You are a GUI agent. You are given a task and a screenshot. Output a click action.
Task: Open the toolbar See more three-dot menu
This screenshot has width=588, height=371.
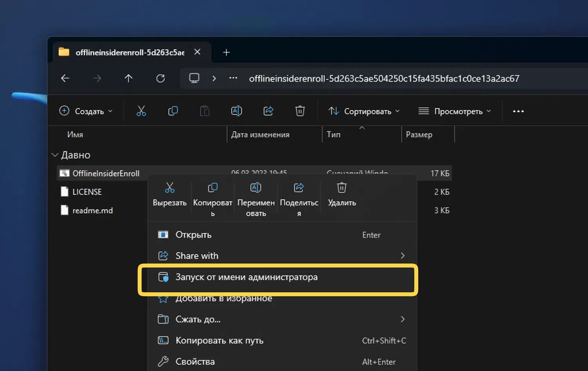[x=518, y=111]
